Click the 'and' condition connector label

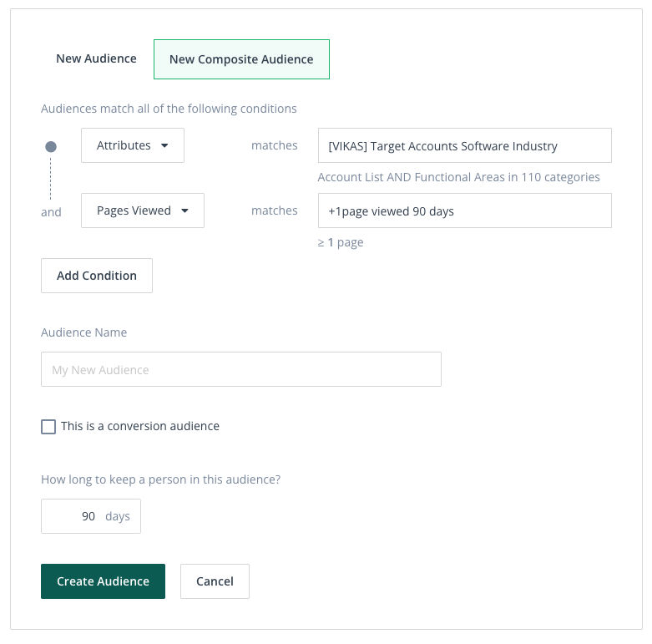51,212
